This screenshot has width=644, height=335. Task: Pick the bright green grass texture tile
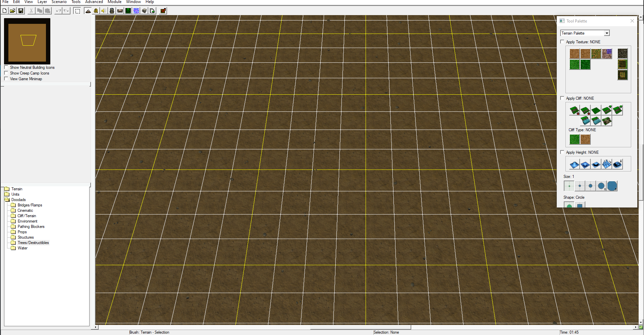tap(575, 64)
